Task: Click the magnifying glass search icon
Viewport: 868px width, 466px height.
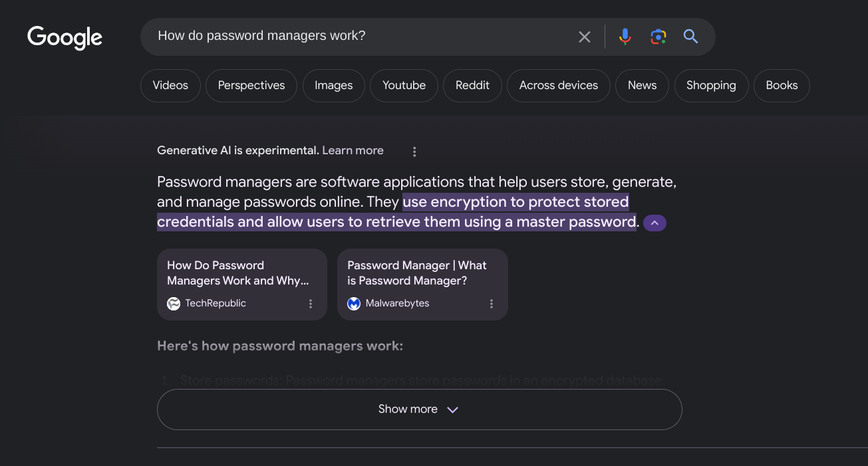Action: tap(690, 37)
